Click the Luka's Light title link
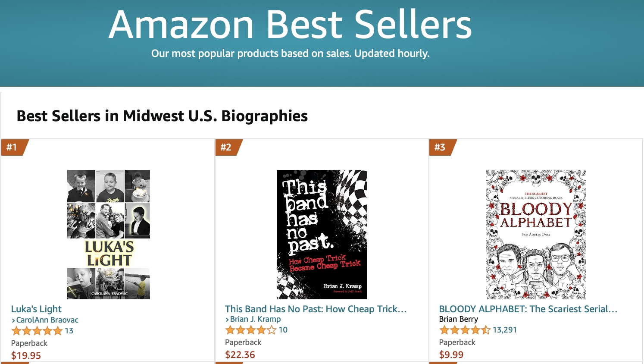This screenshot has width=644, height=364. point(36,309)
